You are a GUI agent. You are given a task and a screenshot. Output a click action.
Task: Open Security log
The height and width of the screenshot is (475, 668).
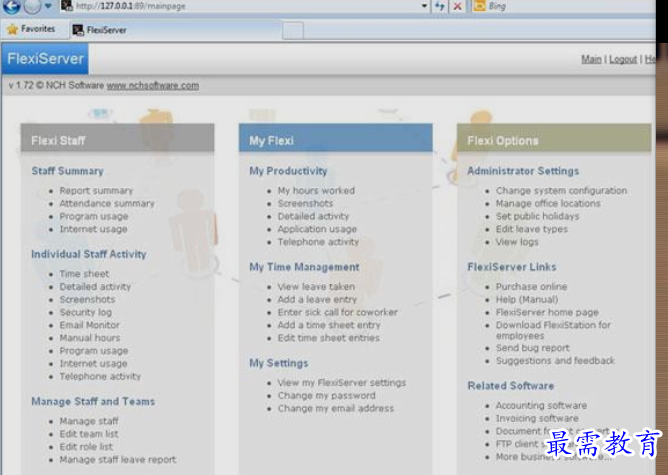coord(86,312)
